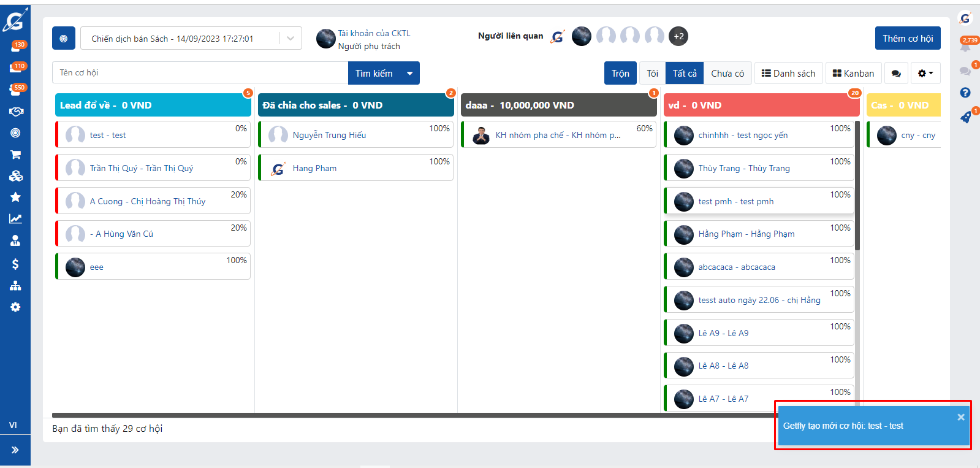Open the handshake deals icon in sidebar
The width and height of the screenshot is (980, 468).
pos(15,112)
